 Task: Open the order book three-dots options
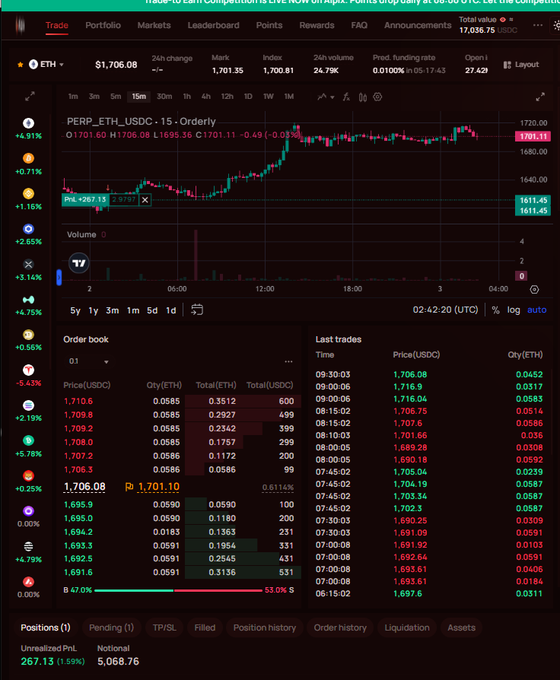tap(288, 361)
